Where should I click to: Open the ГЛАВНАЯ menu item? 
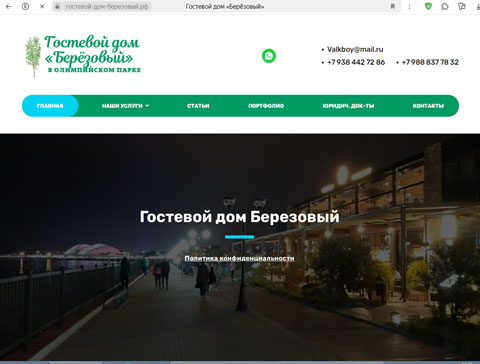point(50,106)
